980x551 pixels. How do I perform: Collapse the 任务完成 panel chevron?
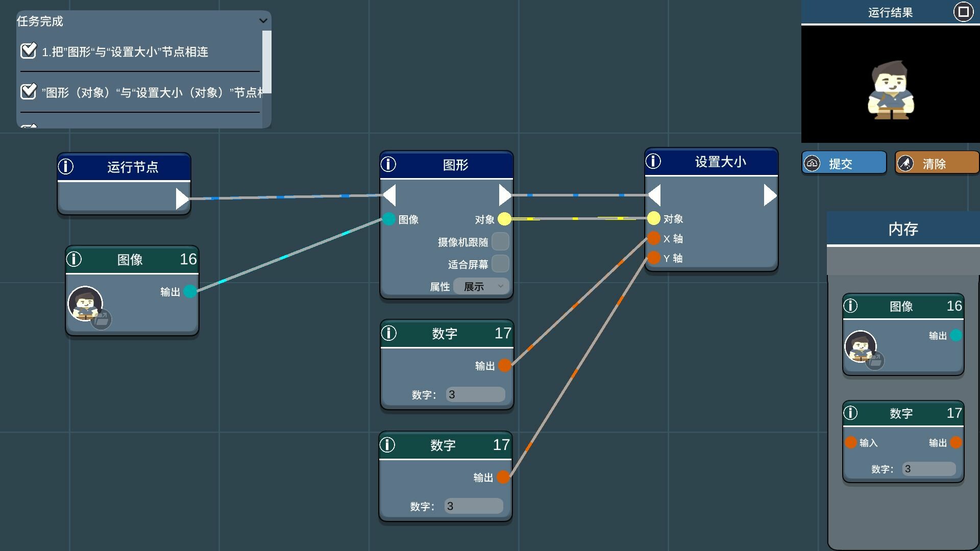coord(263,21)
